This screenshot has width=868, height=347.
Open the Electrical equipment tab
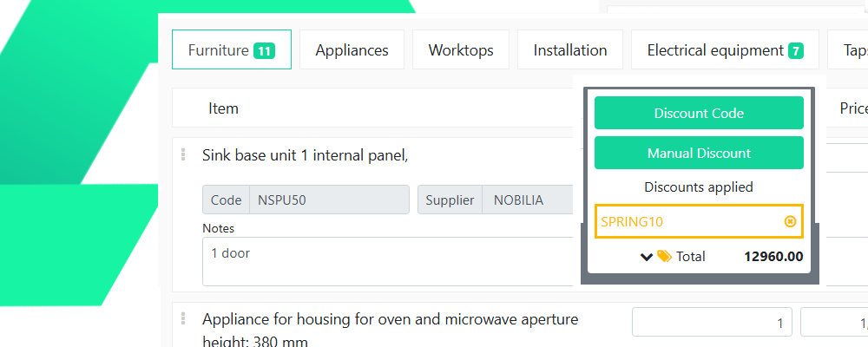(714, 50)
